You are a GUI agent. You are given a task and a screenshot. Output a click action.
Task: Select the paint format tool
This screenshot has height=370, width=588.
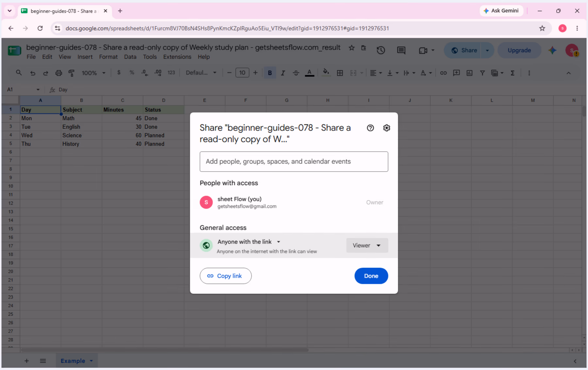pyautogui.click(x=72, y=73)
